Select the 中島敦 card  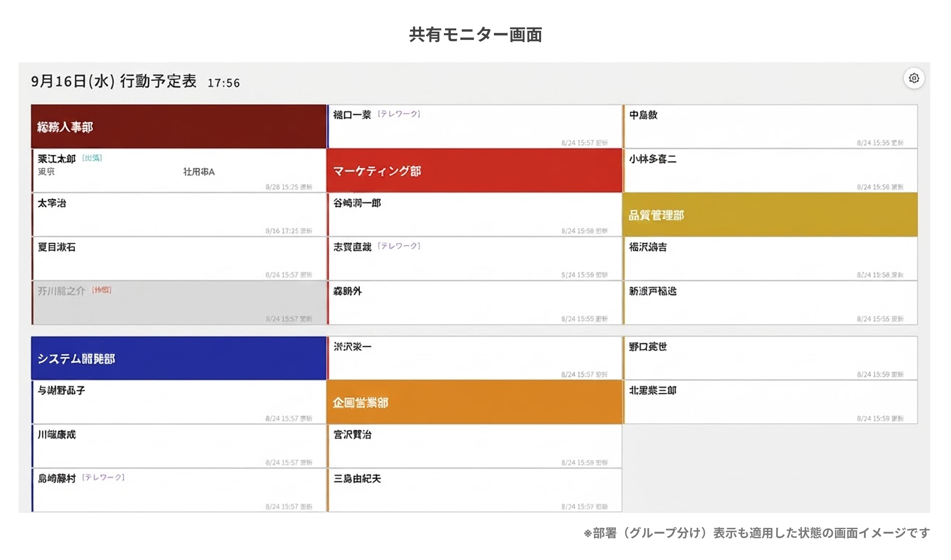coord(770,127)
